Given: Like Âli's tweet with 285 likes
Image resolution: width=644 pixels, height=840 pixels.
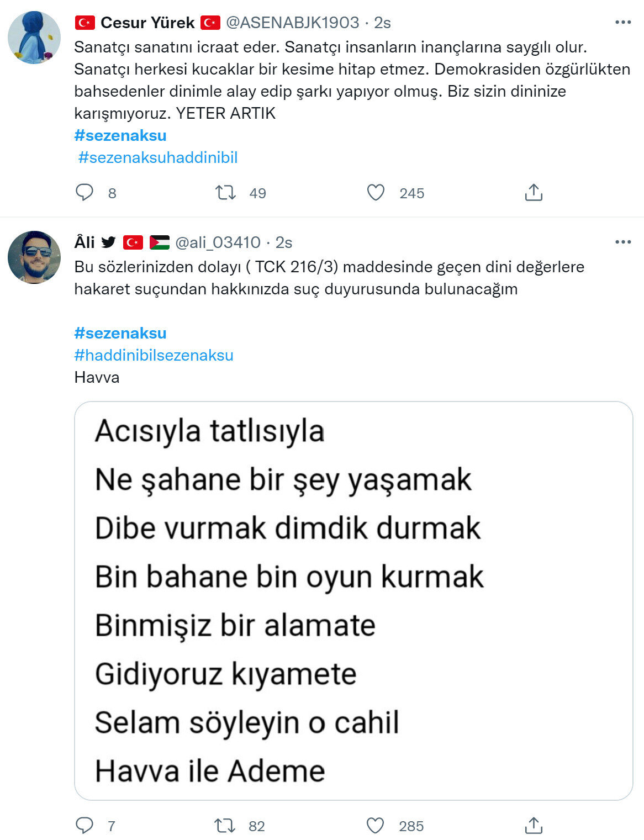Looking at the screenshot, I should click(x=376, y=825).
